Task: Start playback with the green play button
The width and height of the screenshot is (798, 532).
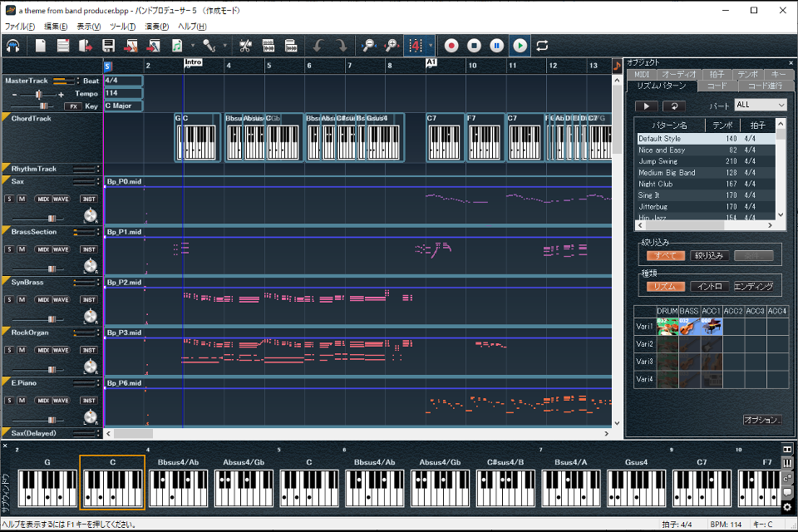Action: pyautogui.click(x=520, y=45)
